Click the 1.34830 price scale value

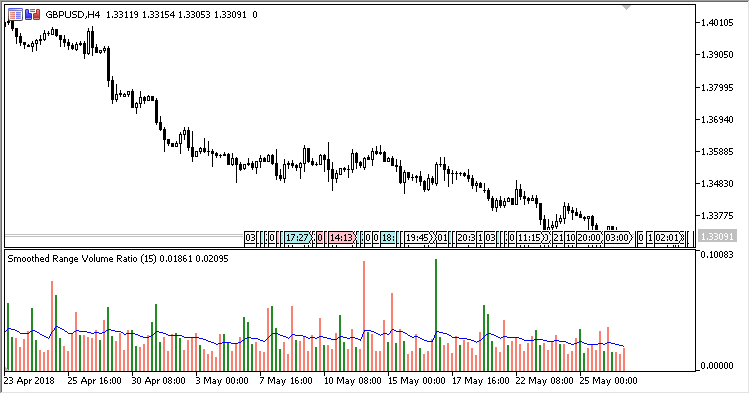(x=717, y=184)
